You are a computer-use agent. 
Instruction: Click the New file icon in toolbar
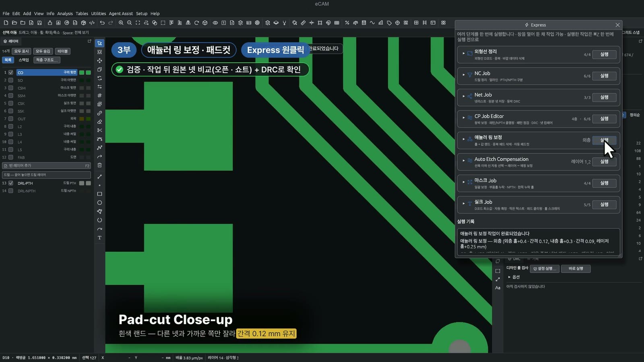(6, 23)
